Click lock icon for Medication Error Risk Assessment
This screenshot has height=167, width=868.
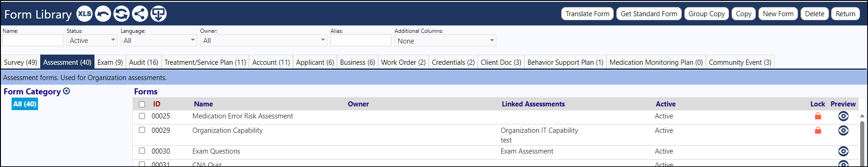click(818, 116)
